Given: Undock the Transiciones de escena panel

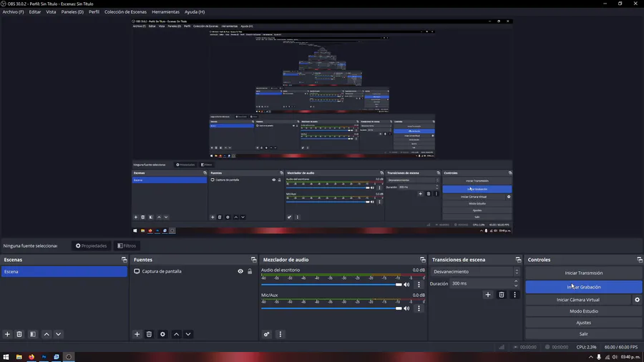Looking at the screenshot, I should [x=518, y=260].
